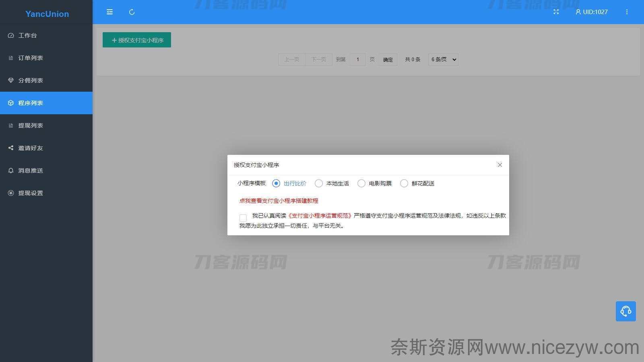Open the vertical three-dots menu
644x362 pixels.
pyautogui.click(x=627, y=12)
